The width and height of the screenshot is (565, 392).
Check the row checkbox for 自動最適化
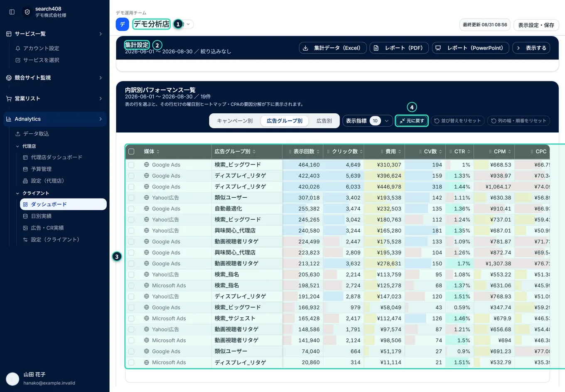tap(131, 209)
